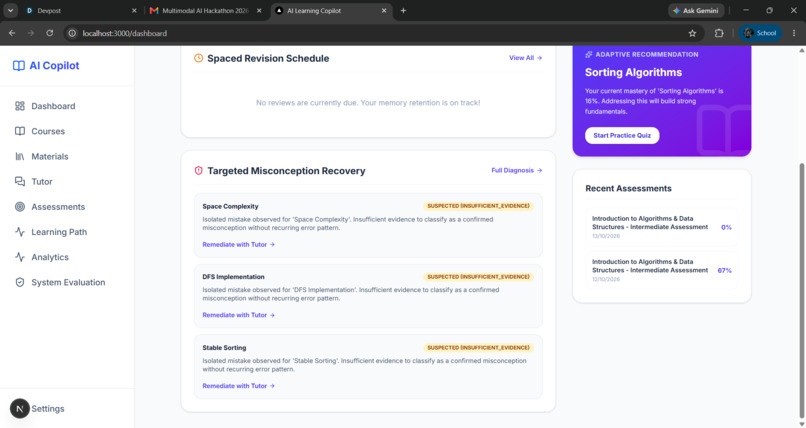Viewport: 806px width, 428px height.
Task: Select the AI Learning Copilot browser tab
Action: pos(329,10)
